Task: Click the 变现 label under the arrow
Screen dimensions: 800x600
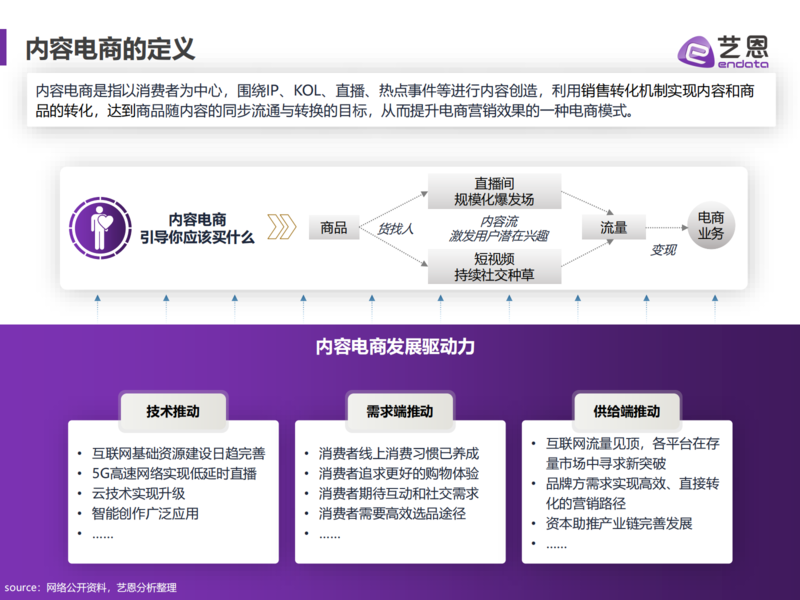Action: 664,250
